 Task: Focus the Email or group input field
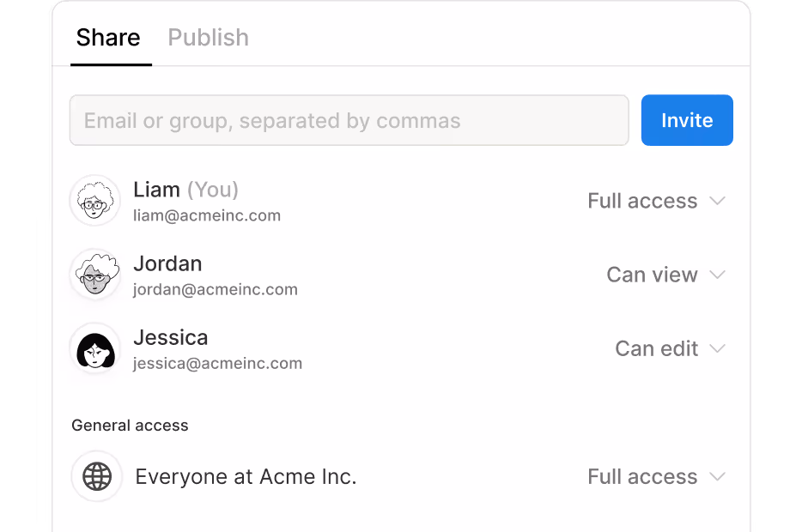click(x=349, y=120)
